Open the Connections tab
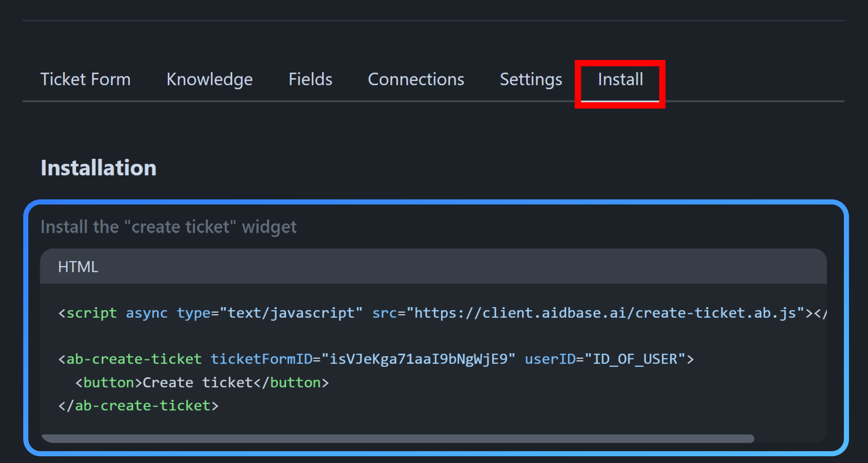Screen dimensions: 868x463 pos(416,79)
